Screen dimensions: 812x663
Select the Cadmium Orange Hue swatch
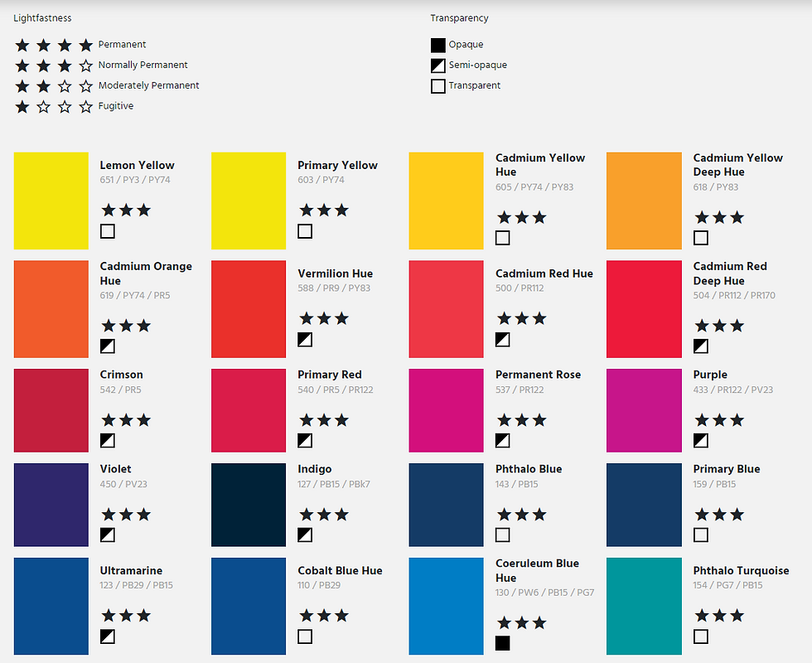51,309
